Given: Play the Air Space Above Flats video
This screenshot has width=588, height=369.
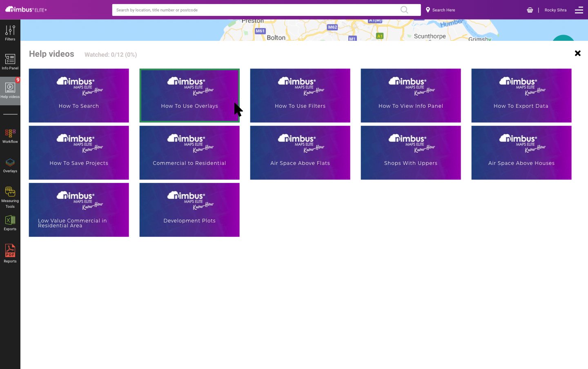Looking at the screenshot, I should [x=300, y=153].
